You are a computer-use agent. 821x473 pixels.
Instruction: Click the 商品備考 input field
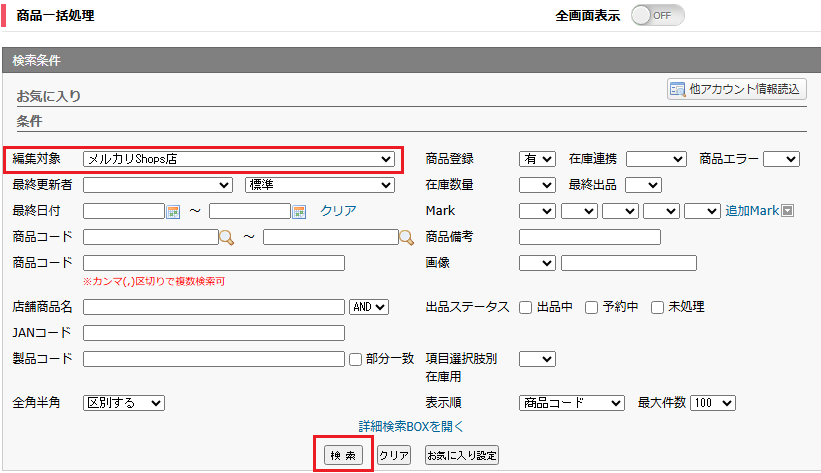(x=590, y=237)
